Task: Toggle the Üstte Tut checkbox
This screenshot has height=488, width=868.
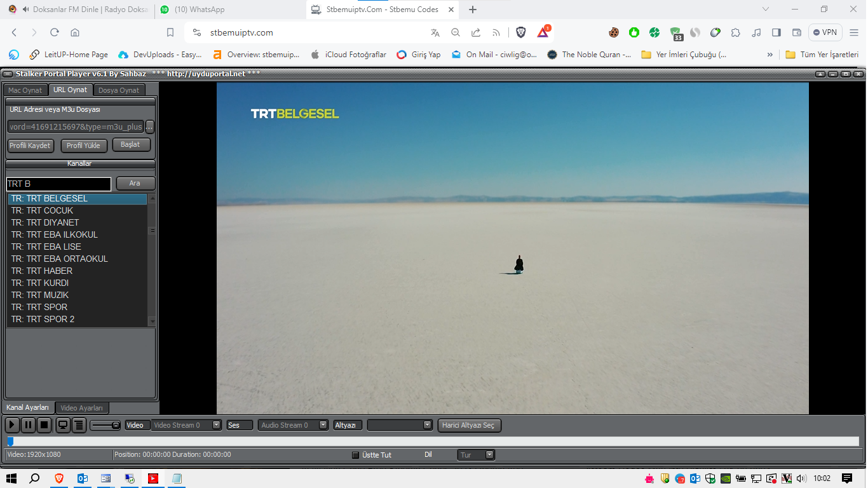Action: [x=356, y=455]
